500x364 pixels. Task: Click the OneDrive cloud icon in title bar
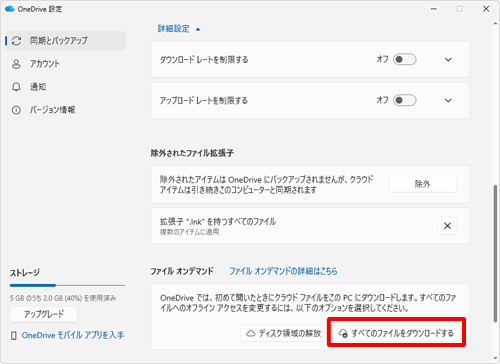coord(10,9)
